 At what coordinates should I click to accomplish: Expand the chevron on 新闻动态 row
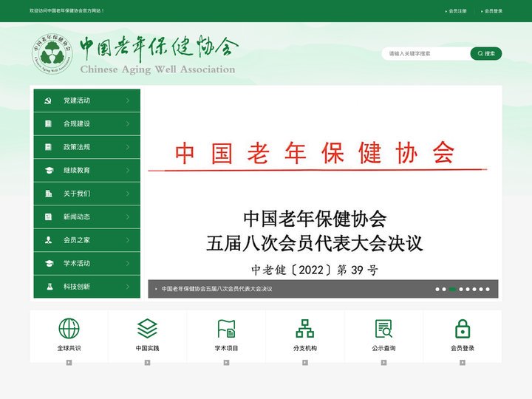coord(128,216)
